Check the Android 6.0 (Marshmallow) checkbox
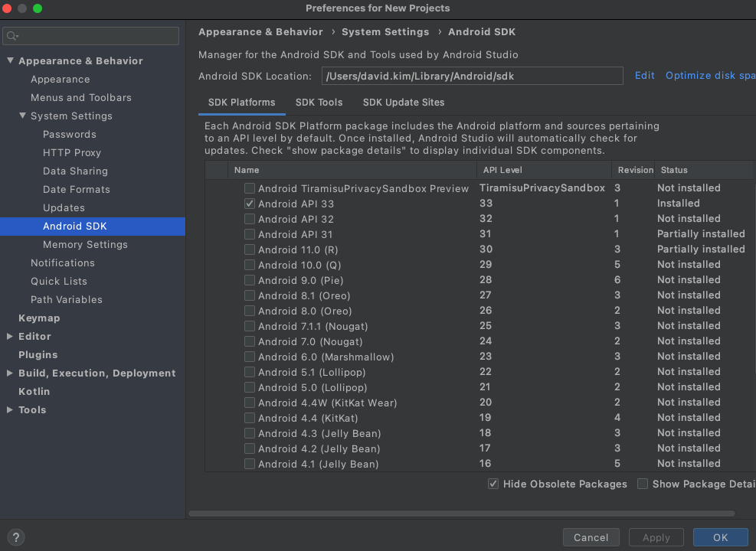This screenshot has width=756, height=551. pyautogui.click(x=249, y=357)
